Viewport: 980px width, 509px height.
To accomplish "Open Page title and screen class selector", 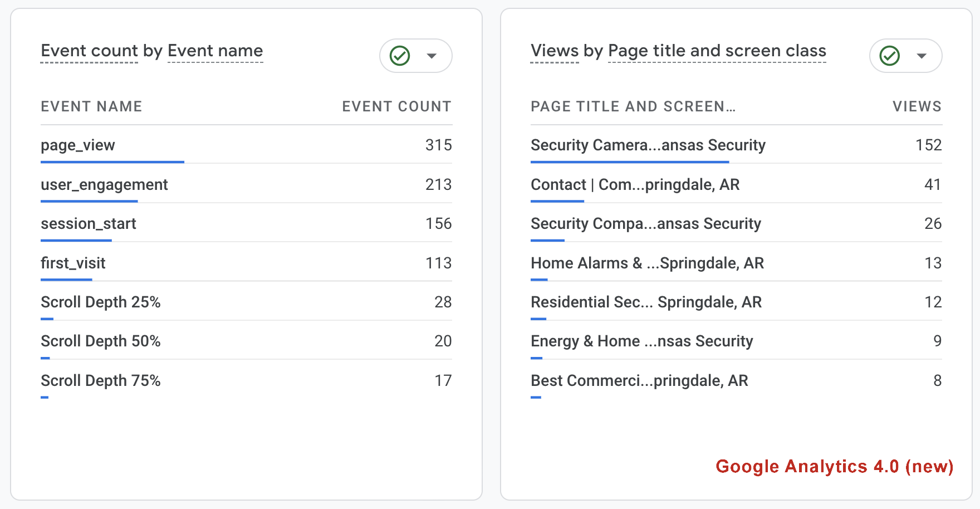I will coord(717,51).
